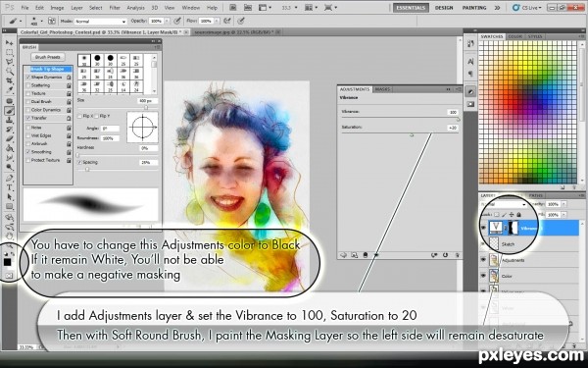Switch to the Color panel tab
Viewport: 588px width, 368px height.
515,36
